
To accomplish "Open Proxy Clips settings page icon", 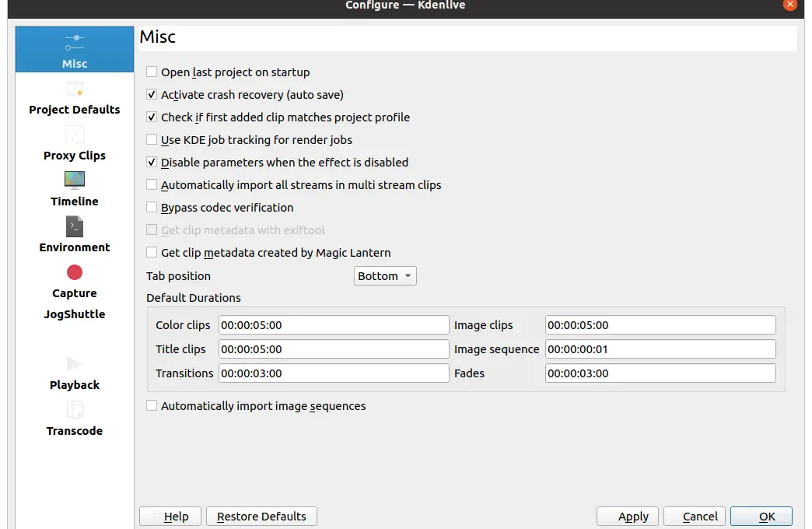I will tap(75, 135).
